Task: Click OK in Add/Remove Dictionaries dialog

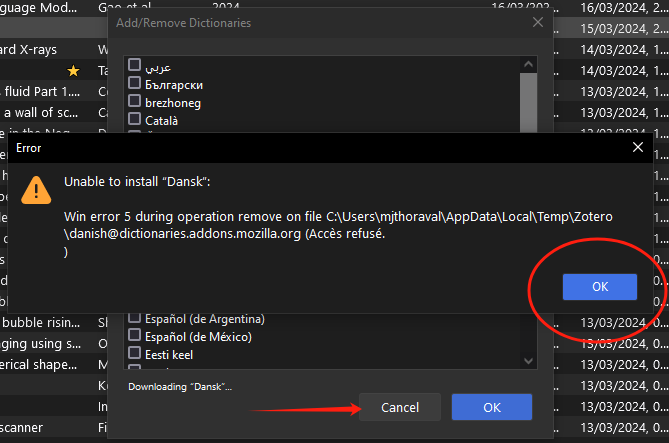Action: [492, 407]
